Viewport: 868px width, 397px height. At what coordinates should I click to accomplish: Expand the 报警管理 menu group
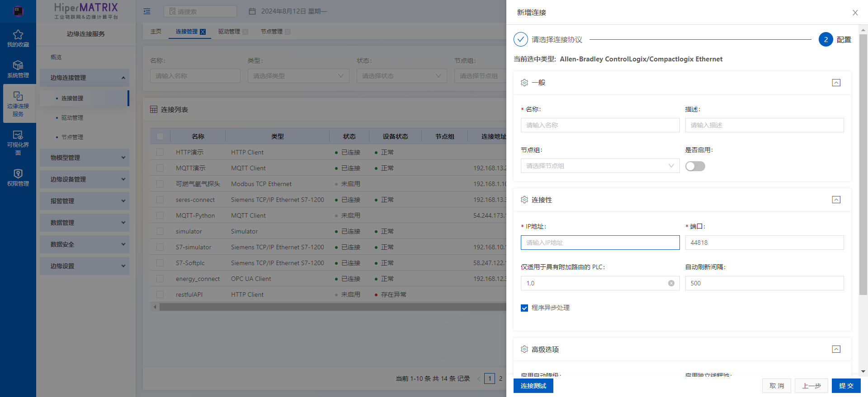85,201
